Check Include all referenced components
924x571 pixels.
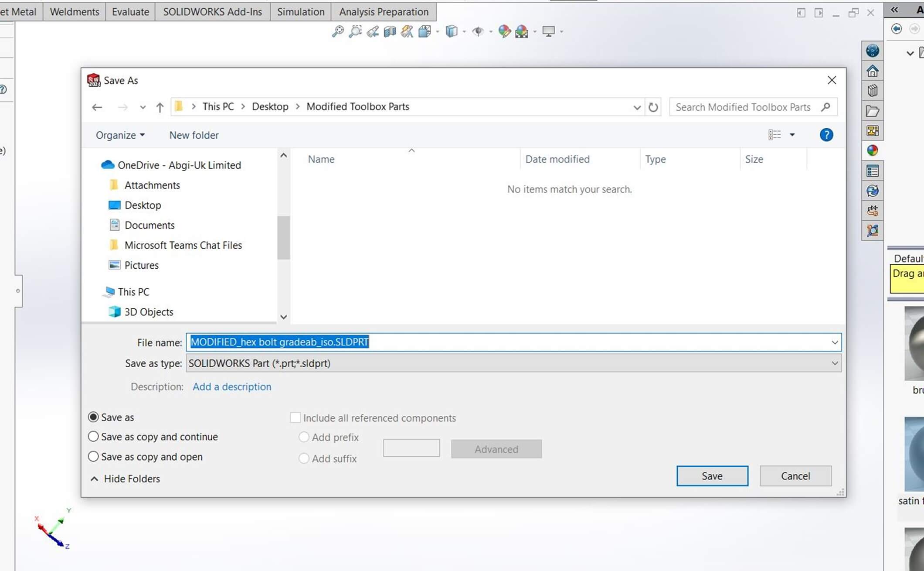click(295, 418)
